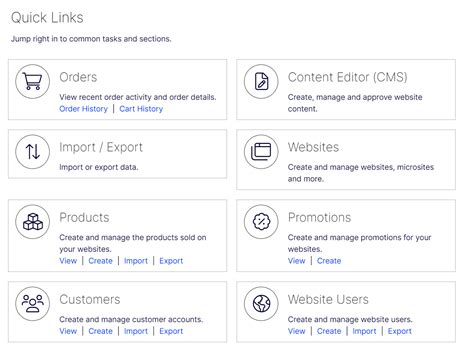Click the Orders shopping cart icon

click(32, 81)
